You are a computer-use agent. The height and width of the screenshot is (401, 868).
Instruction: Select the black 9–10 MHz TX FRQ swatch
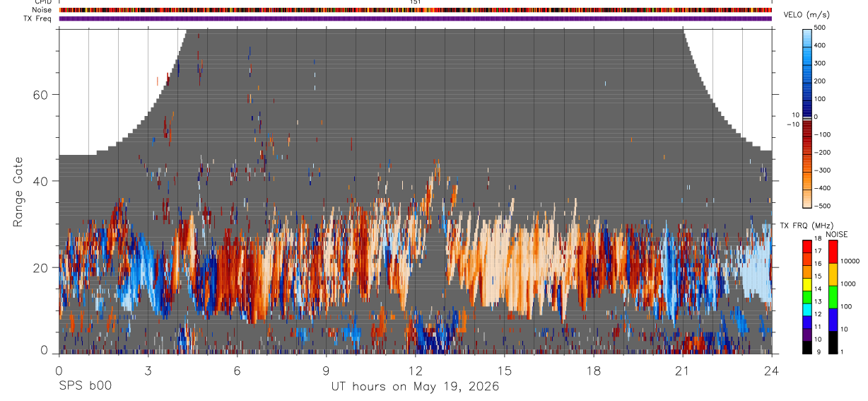pos(807,347)
